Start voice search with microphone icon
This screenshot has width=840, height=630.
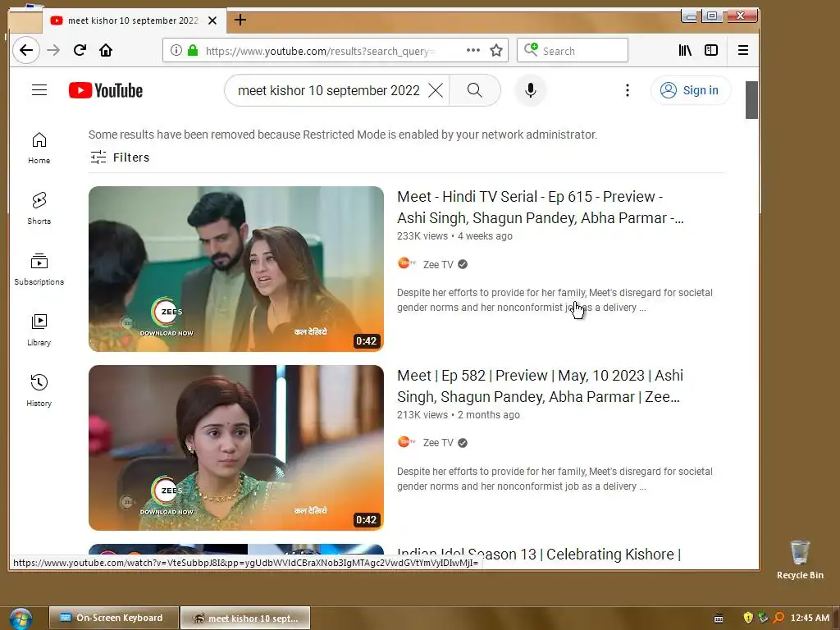point(531,90)
